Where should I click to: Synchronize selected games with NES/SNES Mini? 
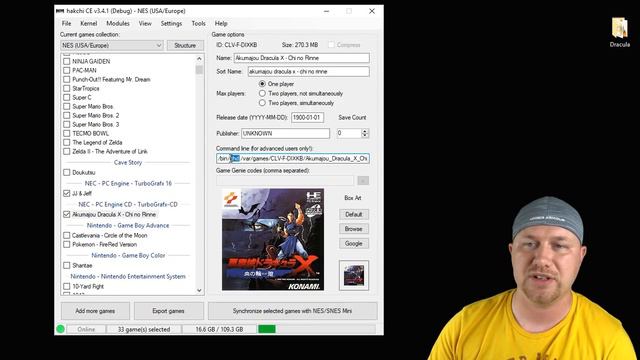pos(292,311)
